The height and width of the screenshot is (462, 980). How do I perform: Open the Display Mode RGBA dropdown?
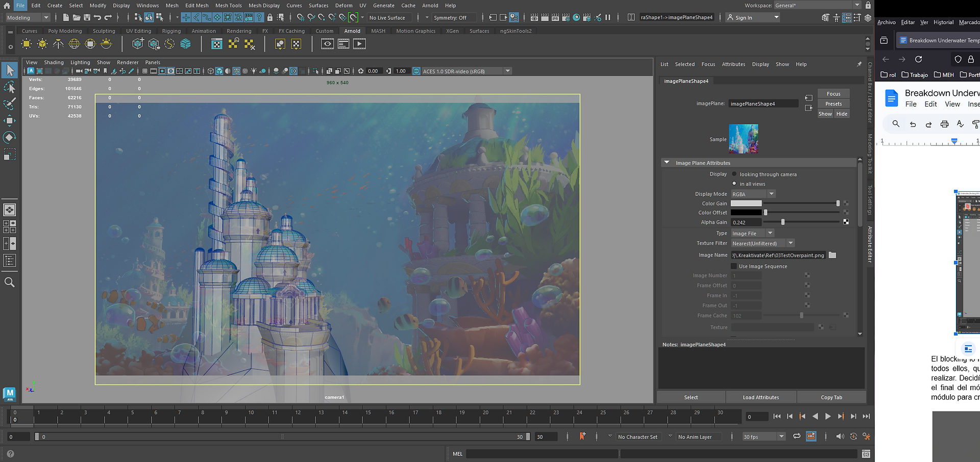[x=753, y=194]
